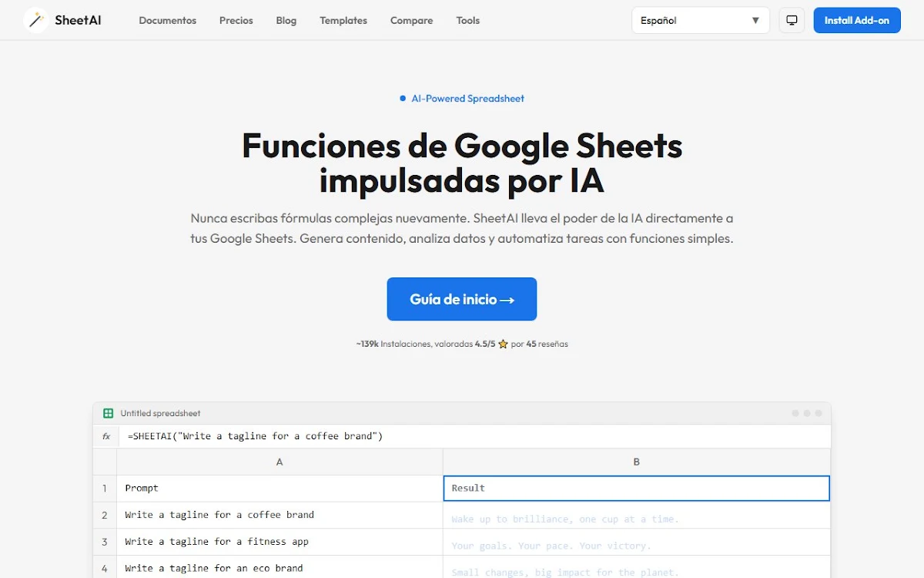
Task: Click the Untitled spreadsheet title
Action: click(x=160, y=414)
